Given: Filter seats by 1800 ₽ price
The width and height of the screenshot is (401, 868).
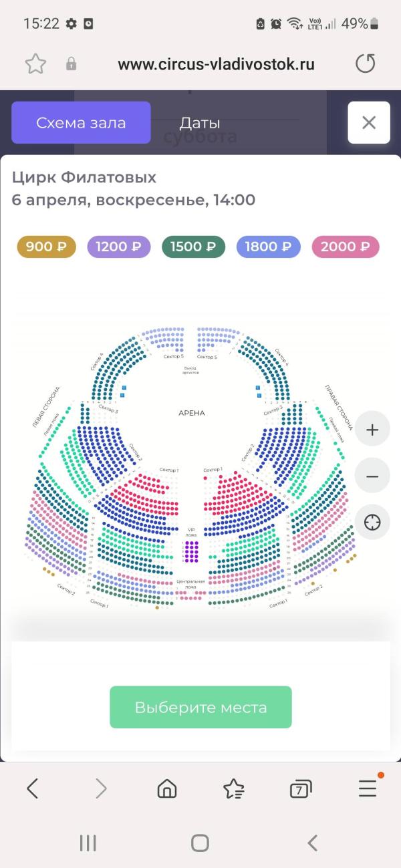Looking at the screenshot, I should 268,247.
